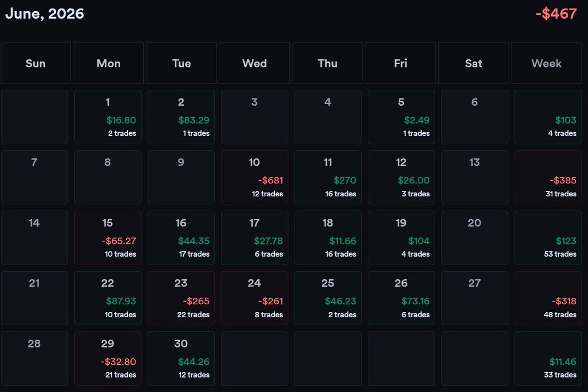Select the June 17 cell showing $27.78
The image size is (588, 392).
coord(254,238)
